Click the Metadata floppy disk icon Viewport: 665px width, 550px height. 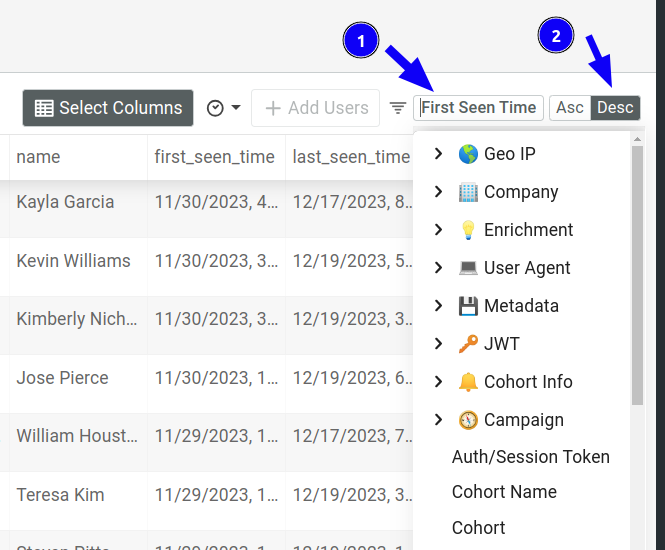(468, 306)
